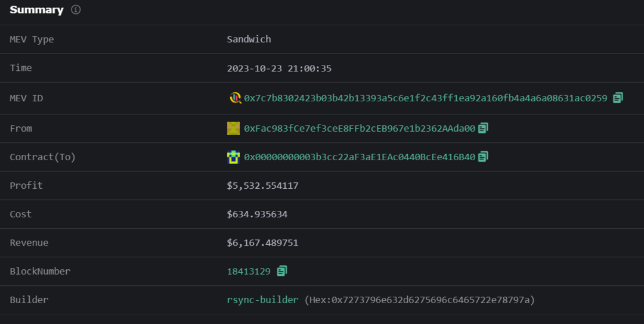Copy the block number 18413129
This screenshot has width=644, height=324.
tap(281, 271)
